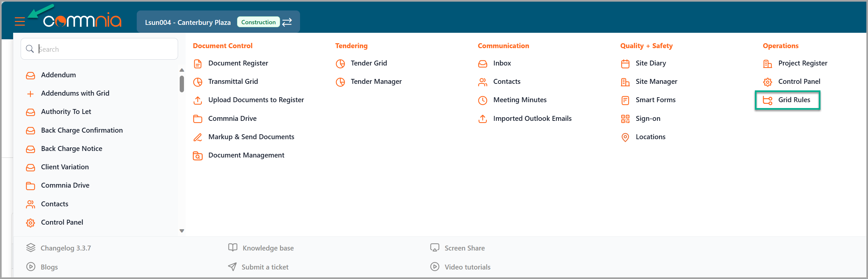Click the Project Register icon
Image resolution: width=868 pixels, height=279 pixels.
(767, 64)
